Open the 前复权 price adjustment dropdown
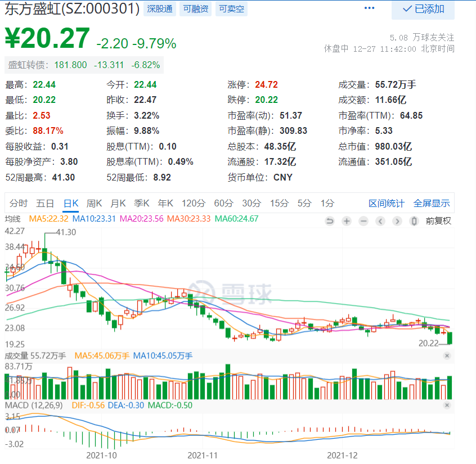 (x=438, y=221)
